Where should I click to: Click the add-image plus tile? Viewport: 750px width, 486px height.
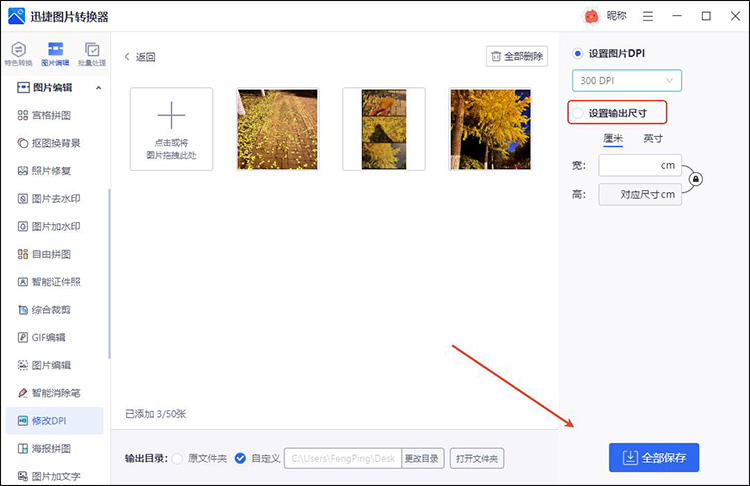[171, 129]
